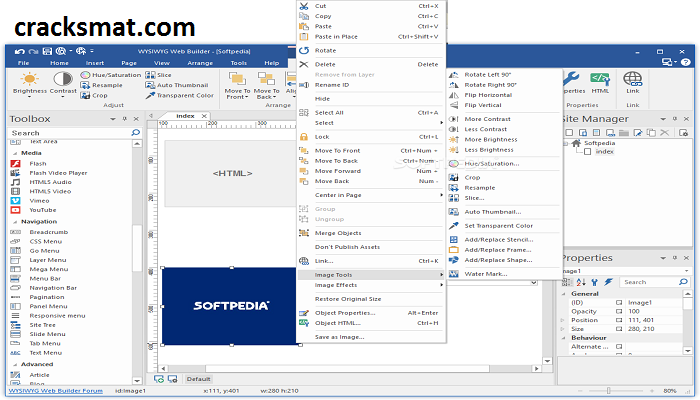Choose Set Transparent Color in submenu
Viewport: 700px width, 400px height.
pos(499,226)
